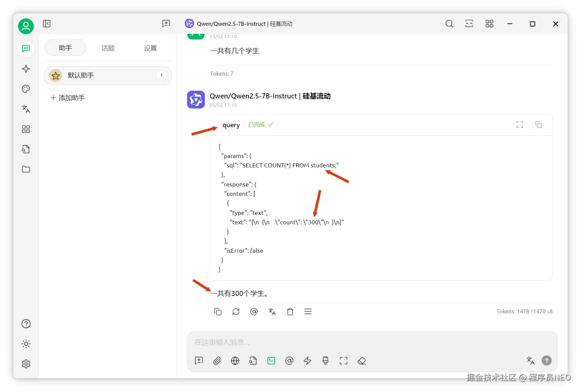Focus the message input box
581x392 pixels.
[x=371, y=342]
